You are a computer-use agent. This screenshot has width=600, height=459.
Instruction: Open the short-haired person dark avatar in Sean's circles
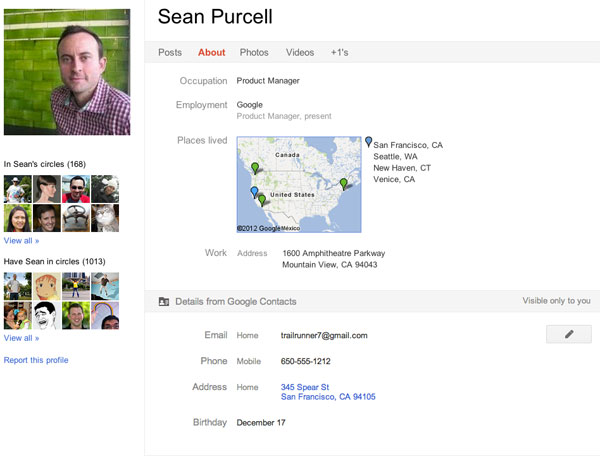[x=47, y=218]
